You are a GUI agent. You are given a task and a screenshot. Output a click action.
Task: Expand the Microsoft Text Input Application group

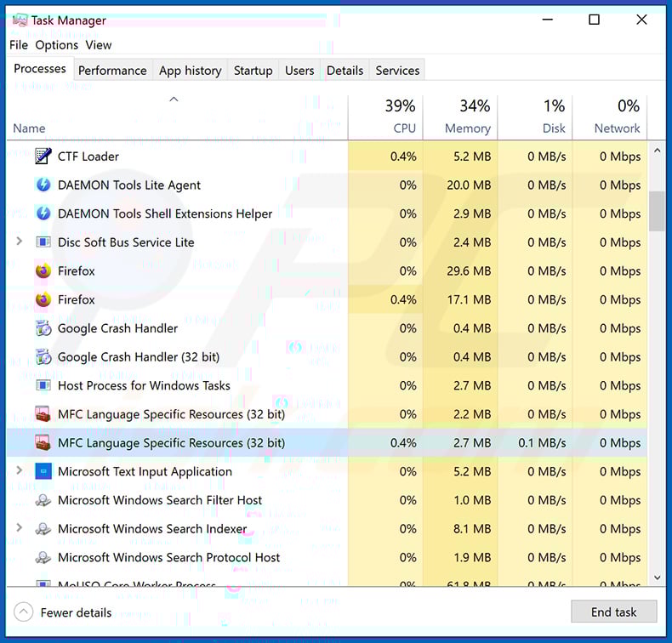(19, 470)
